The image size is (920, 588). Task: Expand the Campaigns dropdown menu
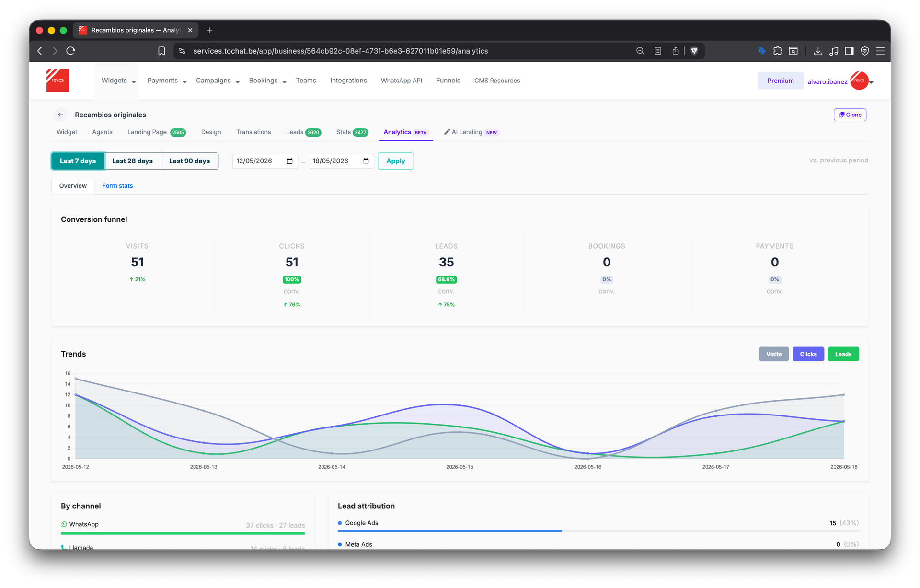tap(218, 81)
